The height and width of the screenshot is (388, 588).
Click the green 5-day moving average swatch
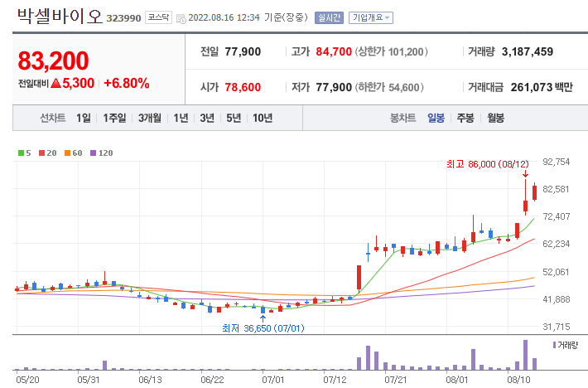(x=21, y=153)
